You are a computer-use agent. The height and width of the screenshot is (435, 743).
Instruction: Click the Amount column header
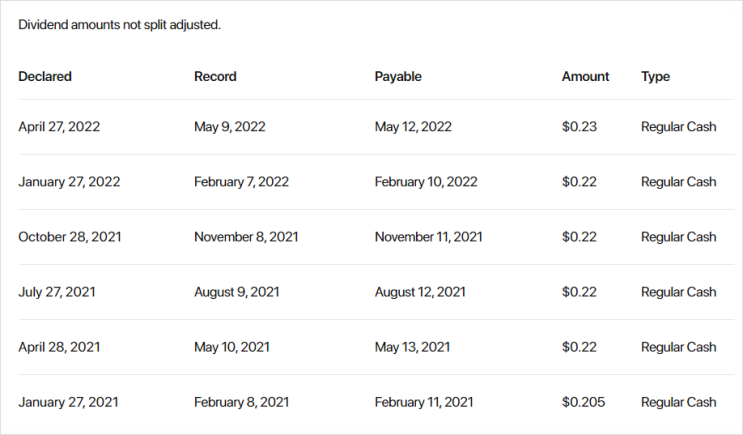tap(585, 76)
